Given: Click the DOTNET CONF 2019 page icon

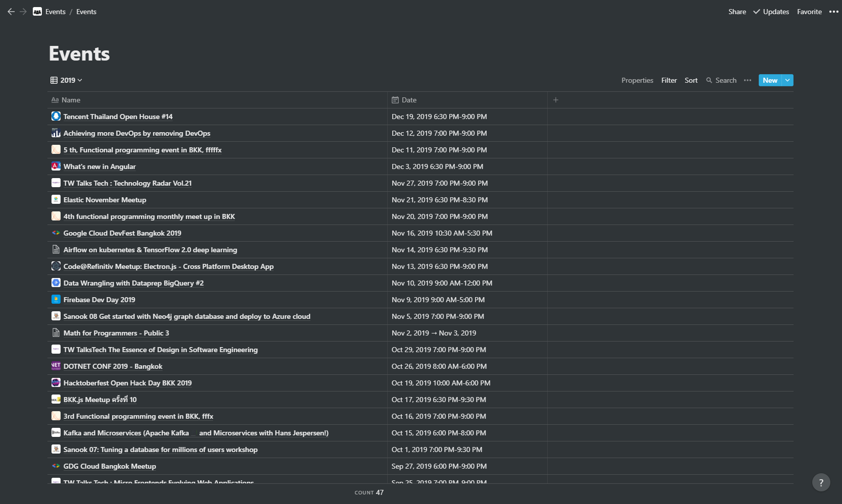Looking at the screenshot, I should pyautogui.click(x=56, y=366).
